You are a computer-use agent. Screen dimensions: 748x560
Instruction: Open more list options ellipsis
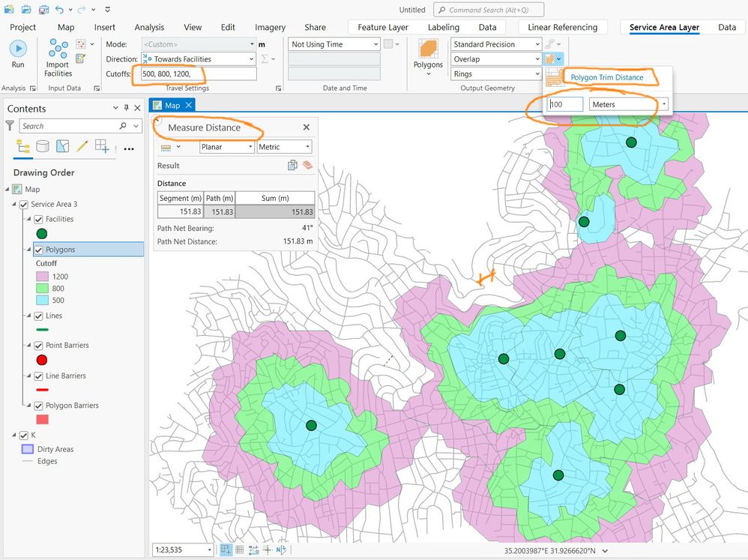click(129, 149)
